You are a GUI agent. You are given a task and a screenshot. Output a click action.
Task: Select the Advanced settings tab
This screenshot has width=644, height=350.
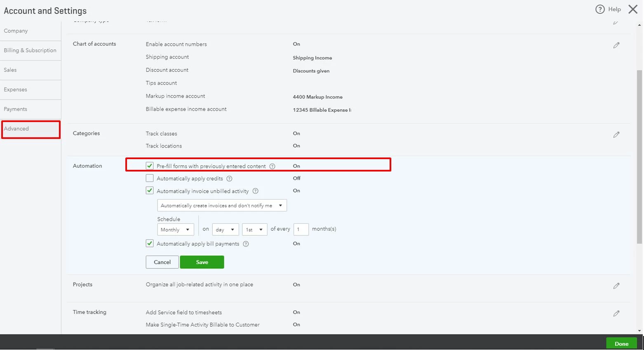click(31, 129)
